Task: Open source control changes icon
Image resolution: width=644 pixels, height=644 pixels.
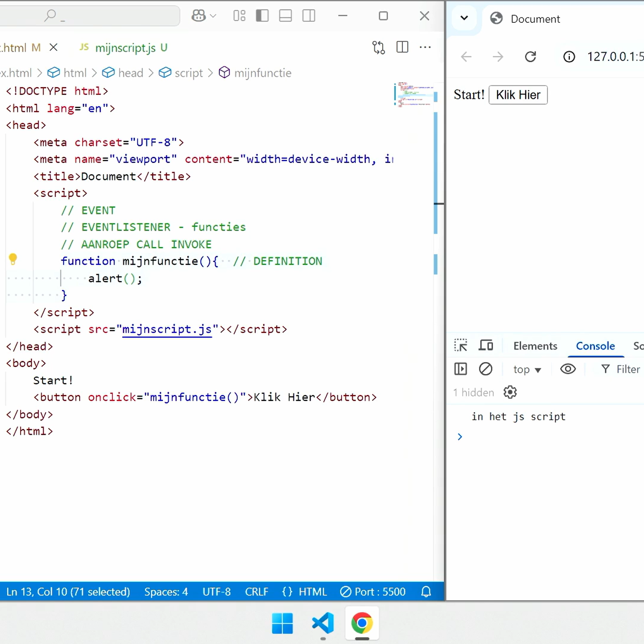Action: pos(379,47)
